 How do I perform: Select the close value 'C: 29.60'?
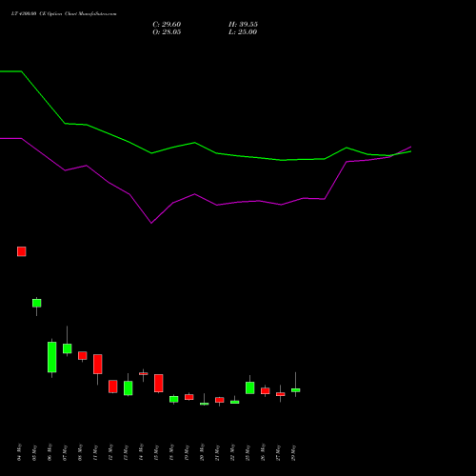[x=167, y=25]
